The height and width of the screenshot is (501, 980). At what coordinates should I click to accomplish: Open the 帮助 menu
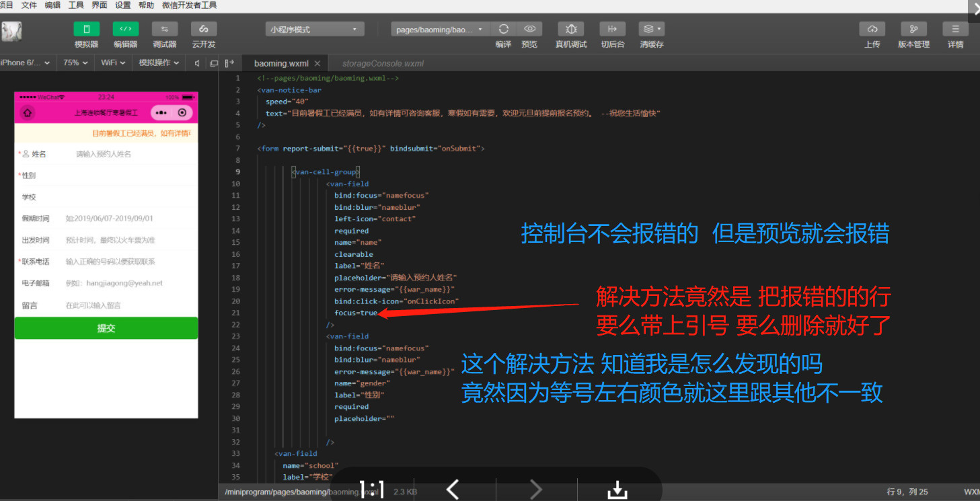tap(146, 5)
